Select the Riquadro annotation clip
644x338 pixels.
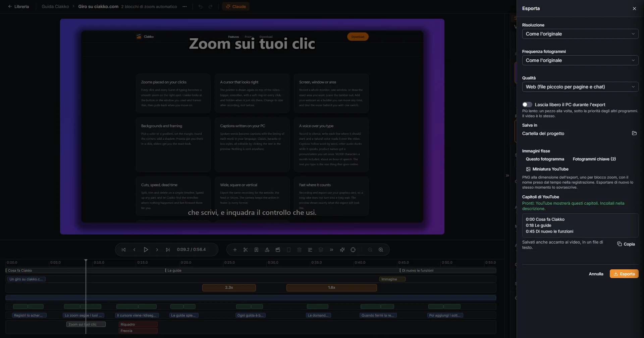coord(138,324)
